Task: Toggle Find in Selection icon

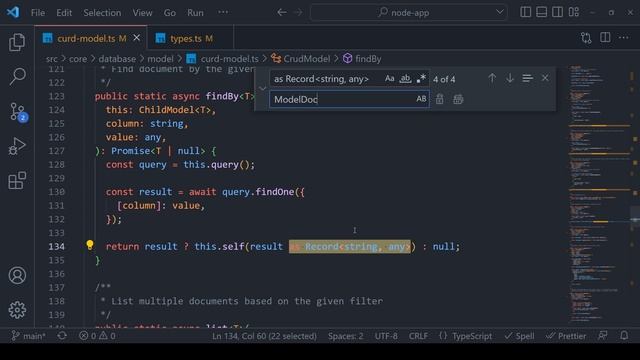Action: coord(527,78)
